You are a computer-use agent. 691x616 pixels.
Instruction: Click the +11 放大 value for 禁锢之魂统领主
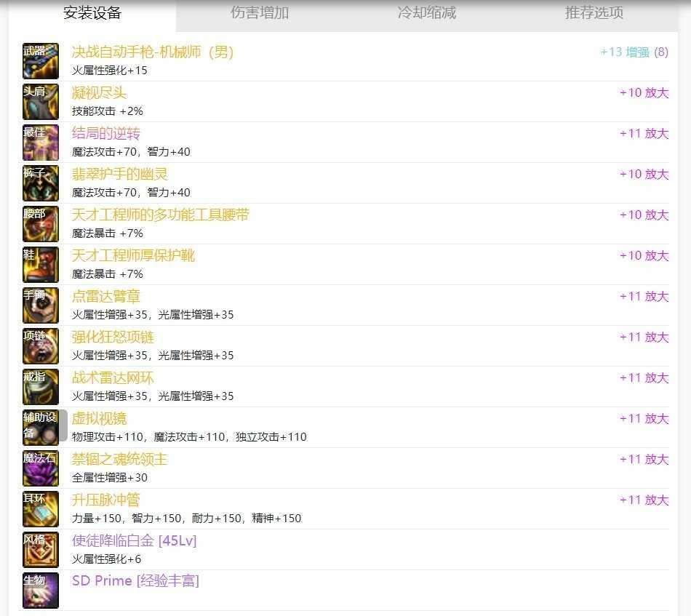[x=644, y=459]
